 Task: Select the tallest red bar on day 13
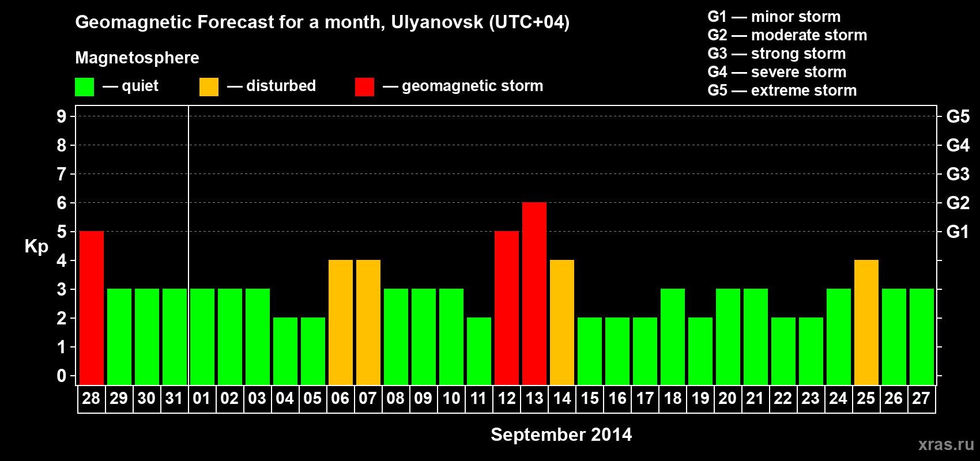534,294
